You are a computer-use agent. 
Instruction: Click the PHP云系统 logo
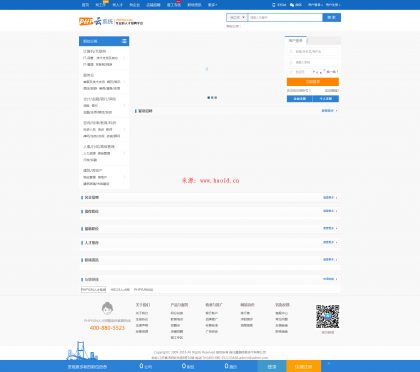[111, 21]
